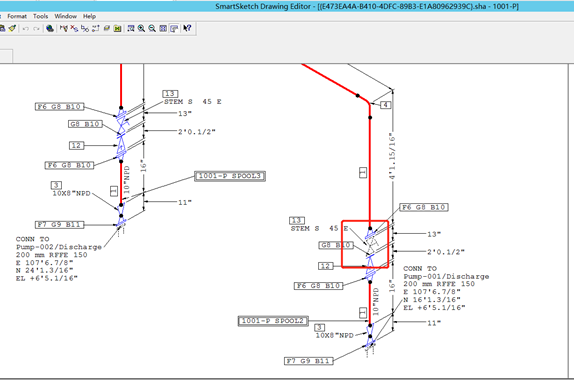The width and height of the screenshot is (574, 380).
Task: Select the 1001-P SPOOL3 label box
Action: pos(230,176)
